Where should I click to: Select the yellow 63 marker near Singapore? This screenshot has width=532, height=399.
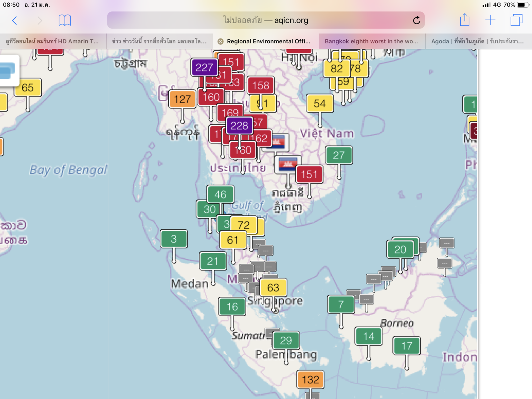[x=273, y=287]
